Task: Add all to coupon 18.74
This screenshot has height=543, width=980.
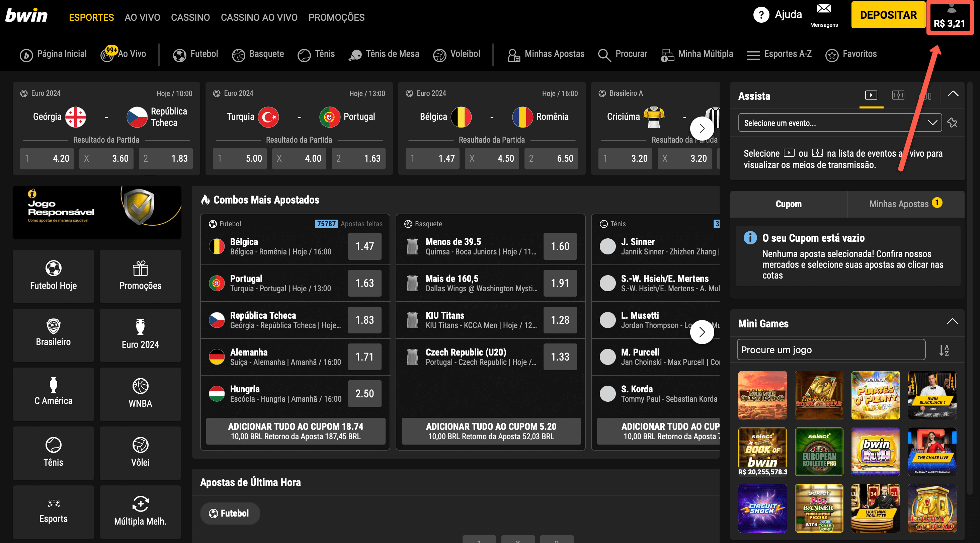Action: pyautogui.click(x=296, y=431)
